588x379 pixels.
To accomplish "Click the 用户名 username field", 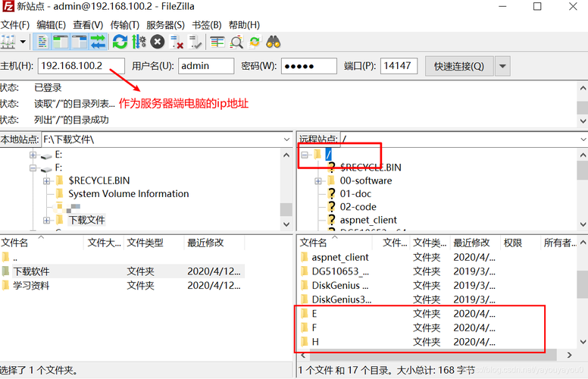I will point(206,66).
